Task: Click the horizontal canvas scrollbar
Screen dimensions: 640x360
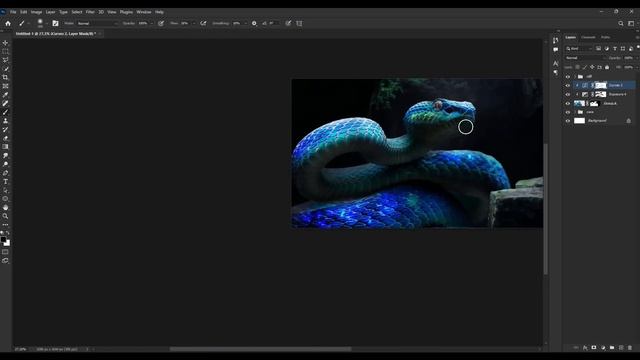Action: (x=260, y=349)
